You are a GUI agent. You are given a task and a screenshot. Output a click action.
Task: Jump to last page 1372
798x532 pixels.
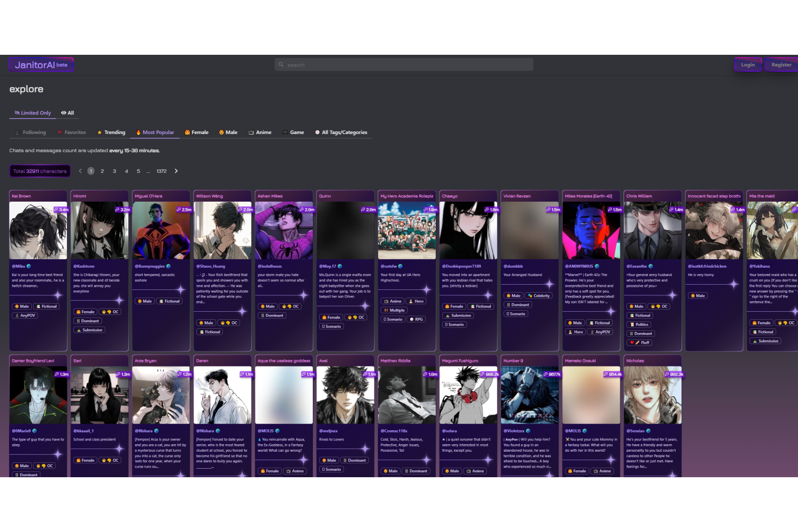(162, 171)
